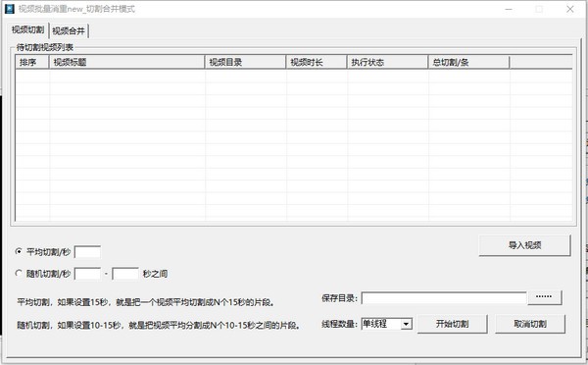
Task: Open the 线程数量 dropdown showing 单线程
Action: pos(387,324)
